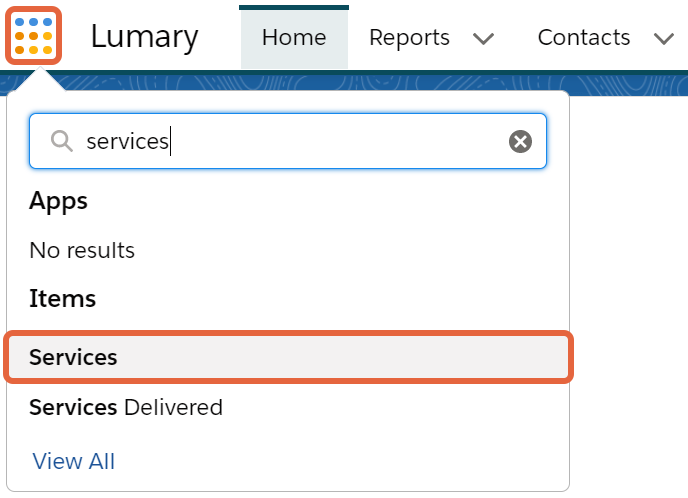Select the Services item result

tap(288, 357)
